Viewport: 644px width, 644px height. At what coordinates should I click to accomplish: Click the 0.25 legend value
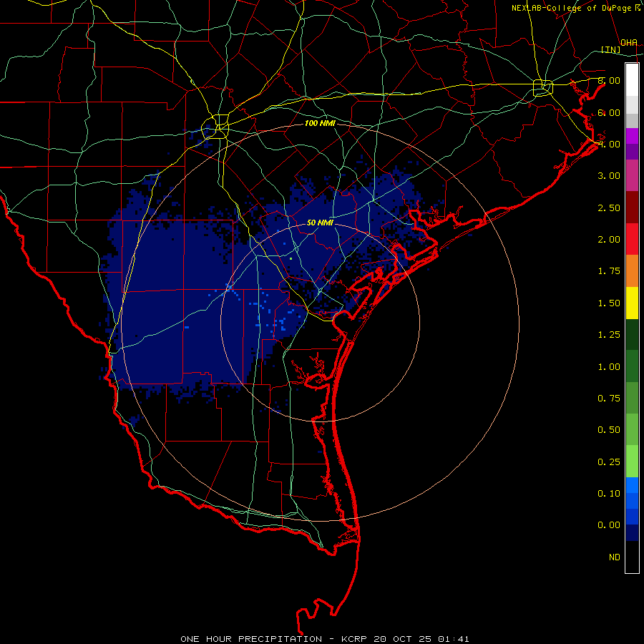[x=609, y=462]
